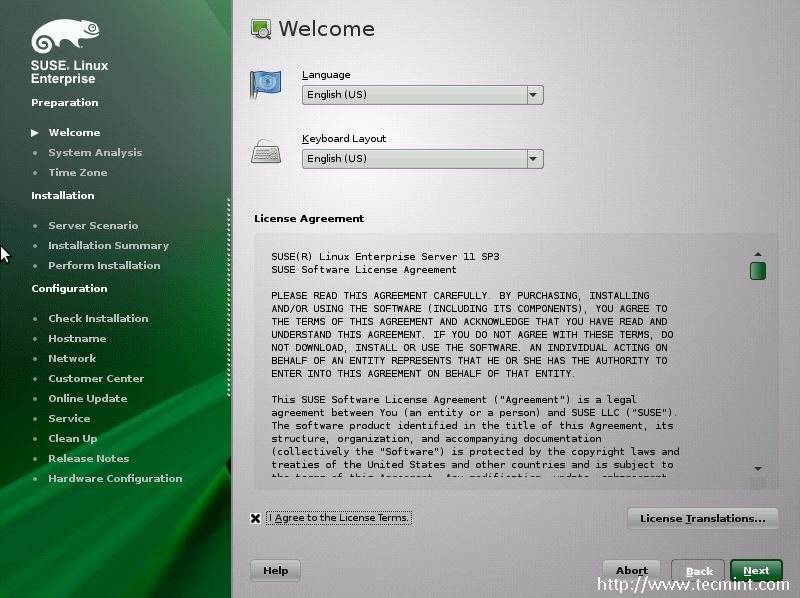The width and height of the screenshot is (800, 598).
Task: Click the Welcome page title text
Action: coord(327,29)
